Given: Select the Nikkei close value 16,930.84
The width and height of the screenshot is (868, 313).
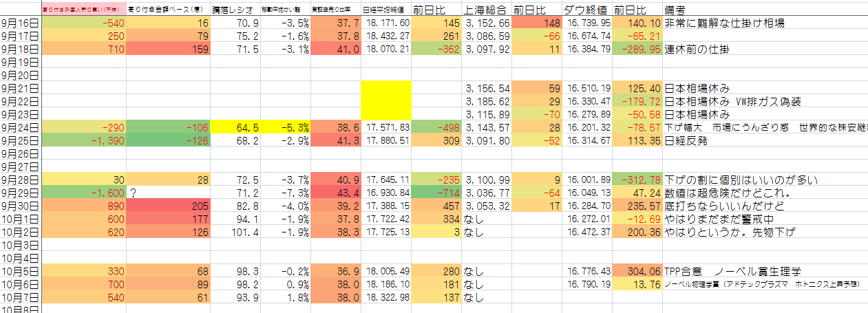Looking at the screenshot, I should point(386,193).
